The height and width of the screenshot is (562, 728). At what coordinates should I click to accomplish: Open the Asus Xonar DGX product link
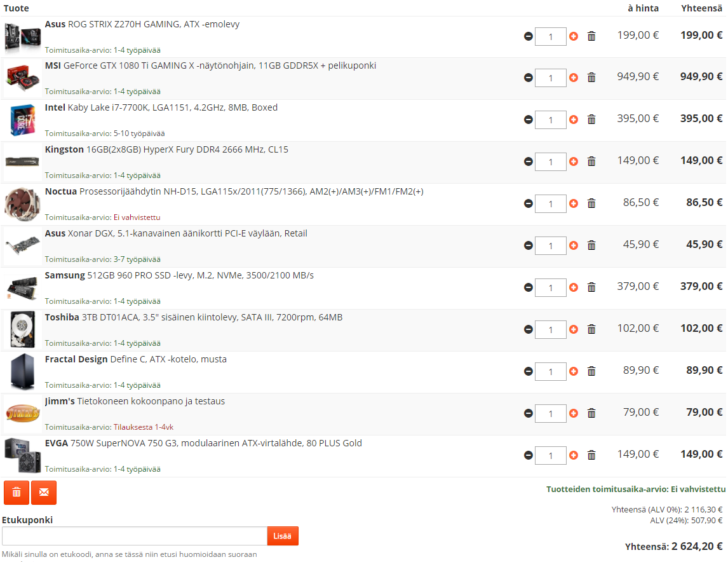(176, 233)
